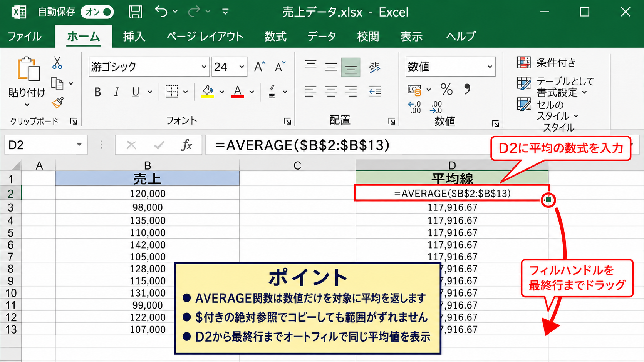
Task: Toggle Italic formatting
Action: pyautogui.click(x=116, y=92)
